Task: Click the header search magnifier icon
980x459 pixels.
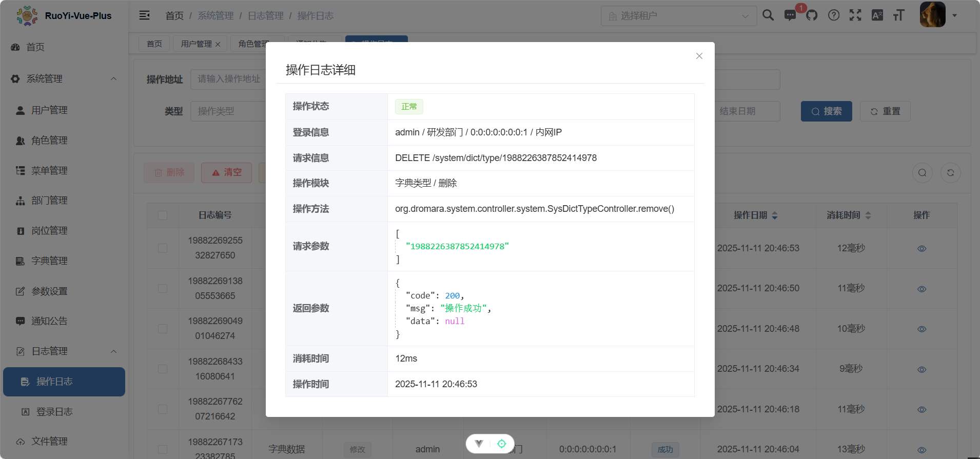Action: tap(768, 15)
